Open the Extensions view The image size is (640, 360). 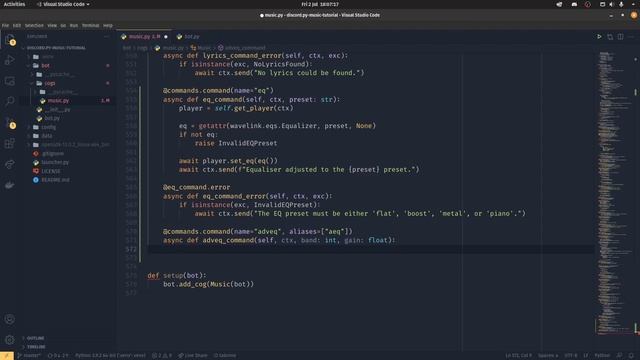[10, 143]
